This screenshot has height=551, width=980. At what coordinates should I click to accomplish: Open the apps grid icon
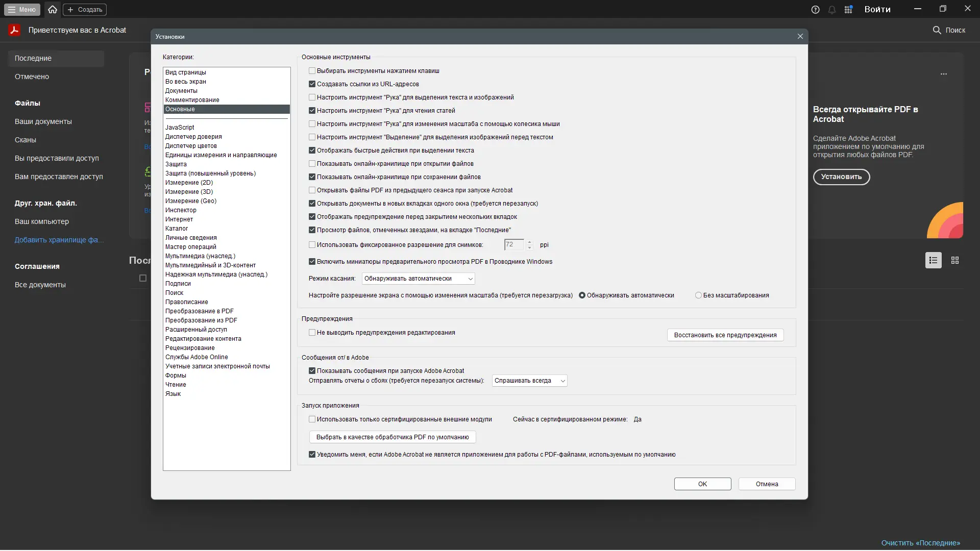tap(848, 10)
